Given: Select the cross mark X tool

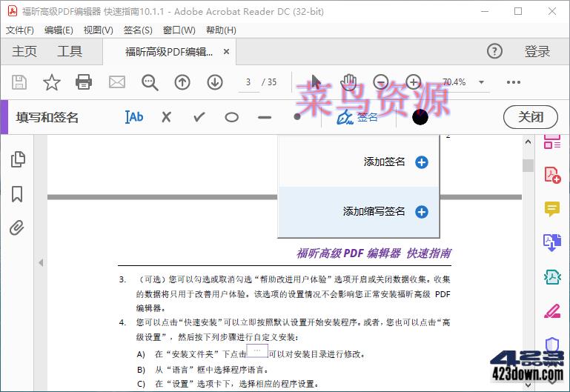Looking at the screenshot, I should tap(167, 117).
